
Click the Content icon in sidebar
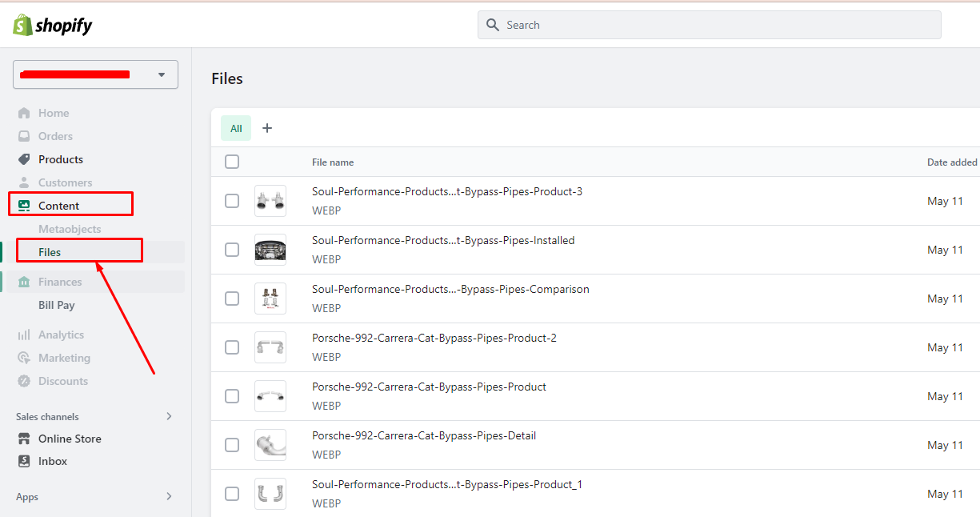(x=24, y=206)
